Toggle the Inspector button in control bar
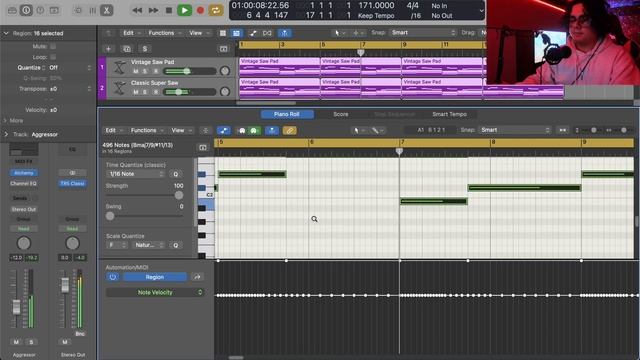Image resolution: width=640 pixels, height=360 pixels. click(26, 10)
